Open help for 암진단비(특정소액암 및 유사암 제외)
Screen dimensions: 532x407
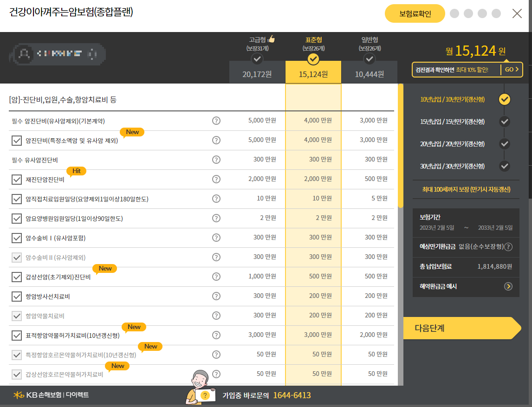(216, 140)
